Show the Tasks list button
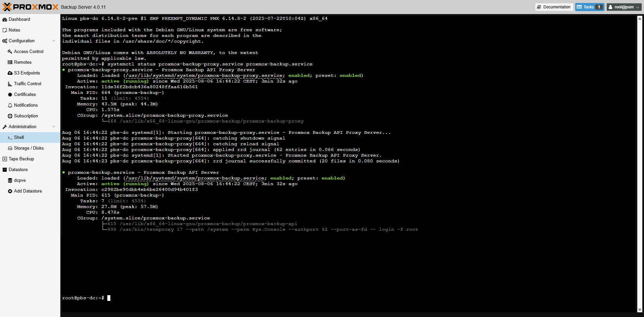 pos(589,7)
